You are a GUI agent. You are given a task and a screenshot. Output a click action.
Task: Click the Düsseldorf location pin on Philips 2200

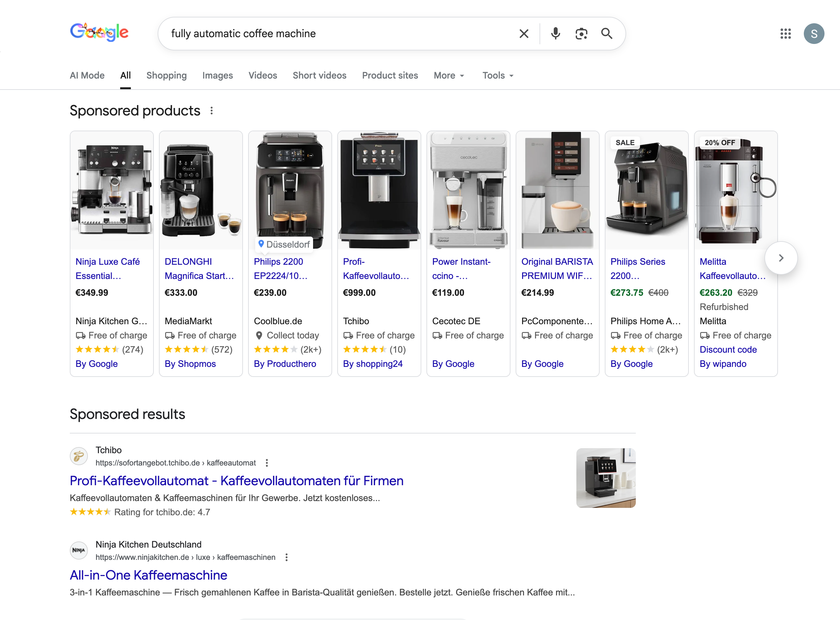(261, 244)
